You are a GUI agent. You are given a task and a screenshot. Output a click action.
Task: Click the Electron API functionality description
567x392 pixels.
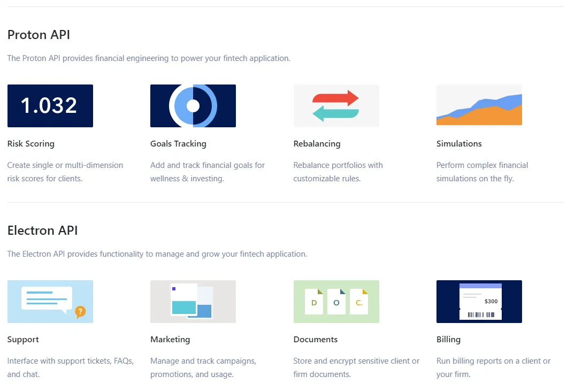(157, 254)
